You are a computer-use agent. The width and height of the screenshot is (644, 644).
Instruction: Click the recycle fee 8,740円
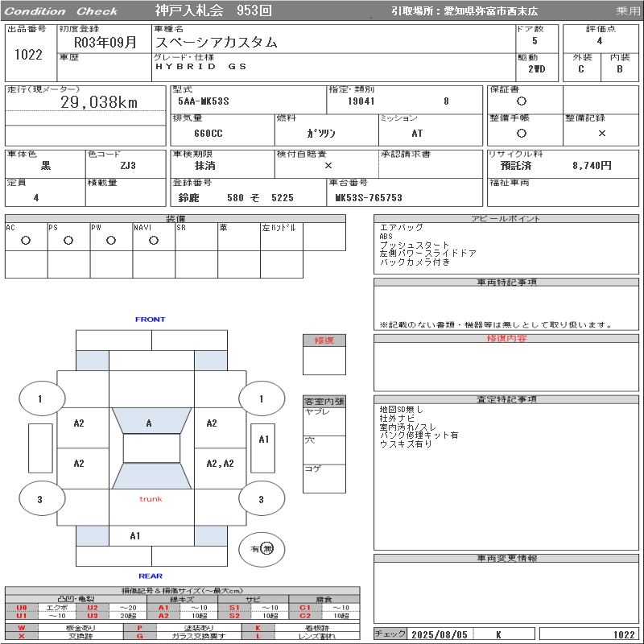coord(592,166)
